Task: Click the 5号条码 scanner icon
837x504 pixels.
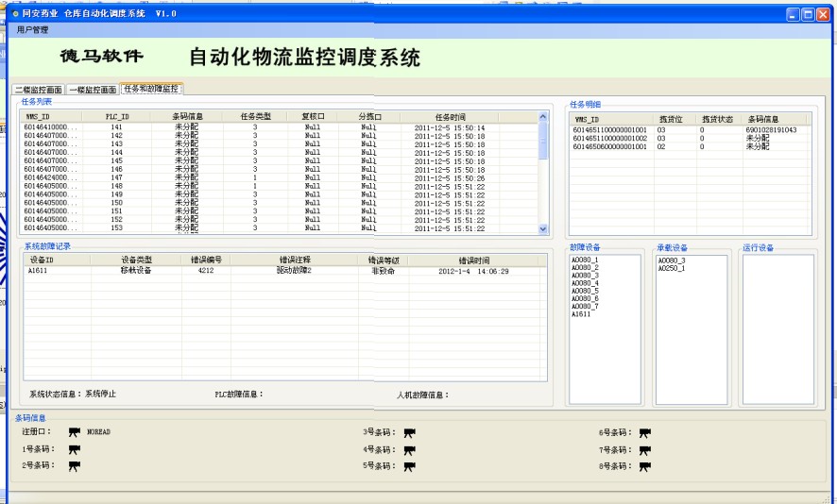Action: (409, 466)
